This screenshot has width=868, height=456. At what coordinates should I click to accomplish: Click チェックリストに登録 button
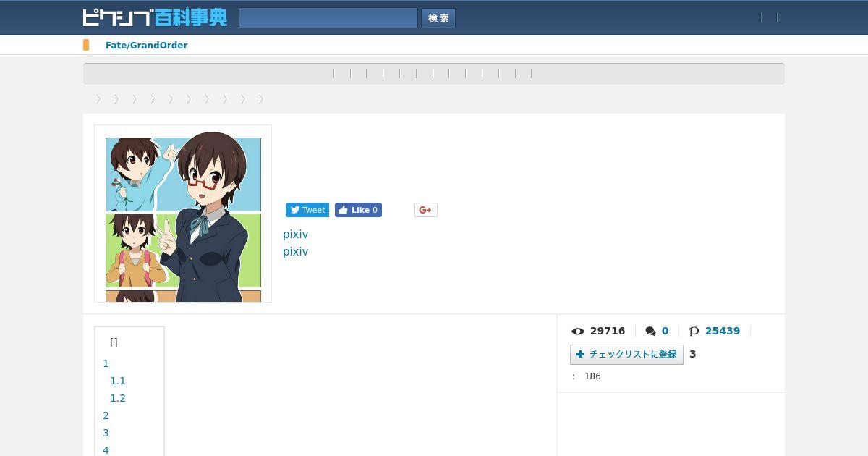[x=626, y=354]
